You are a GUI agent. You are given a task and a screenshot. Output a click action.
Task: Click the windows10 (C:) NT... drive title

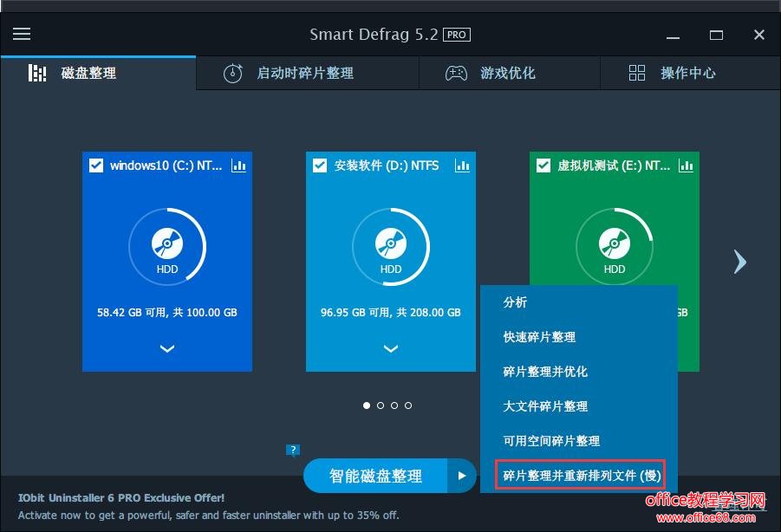(166, 165)
